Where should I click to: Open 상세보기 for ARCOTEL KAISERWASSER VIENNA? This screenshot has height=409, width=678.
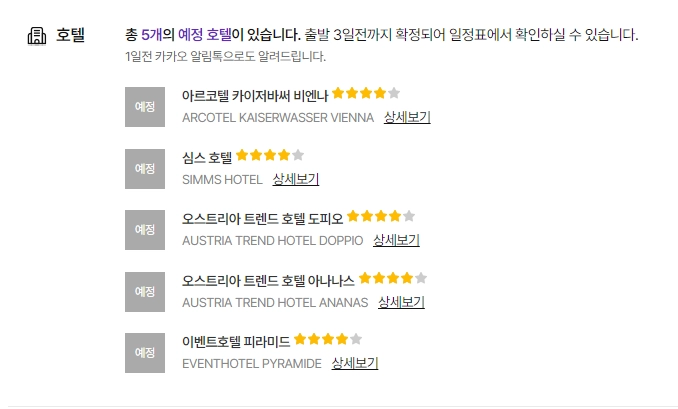click(x=407, y=118)
